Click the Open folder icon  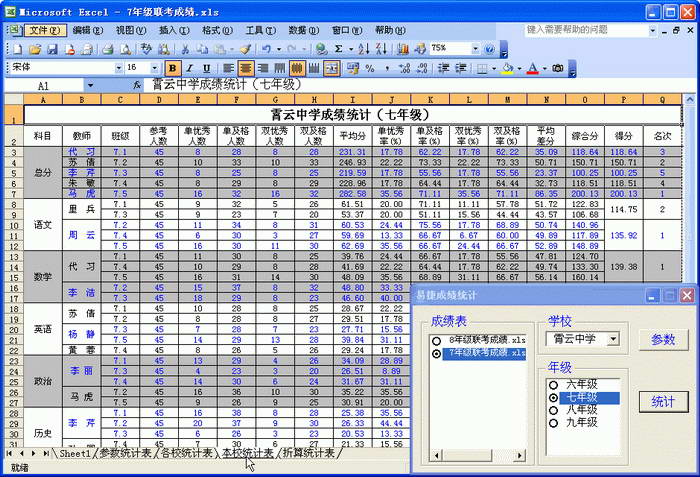35,49
